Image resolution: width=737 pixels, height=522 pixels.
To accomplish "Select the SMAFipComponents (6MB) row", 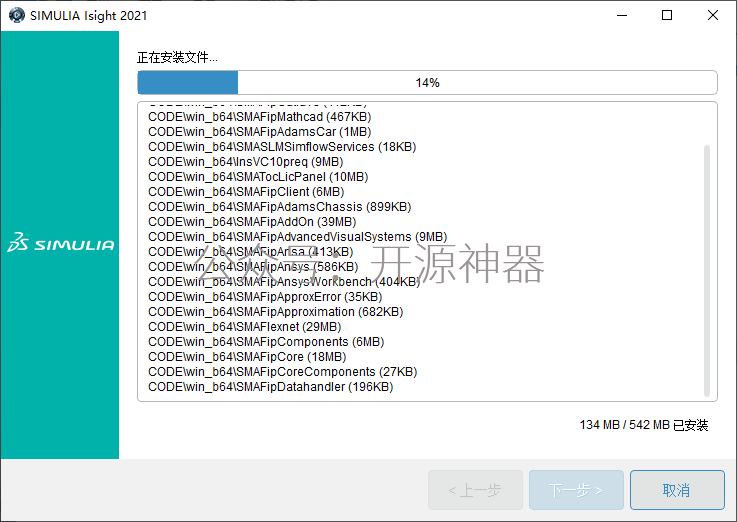I will 266,342.
